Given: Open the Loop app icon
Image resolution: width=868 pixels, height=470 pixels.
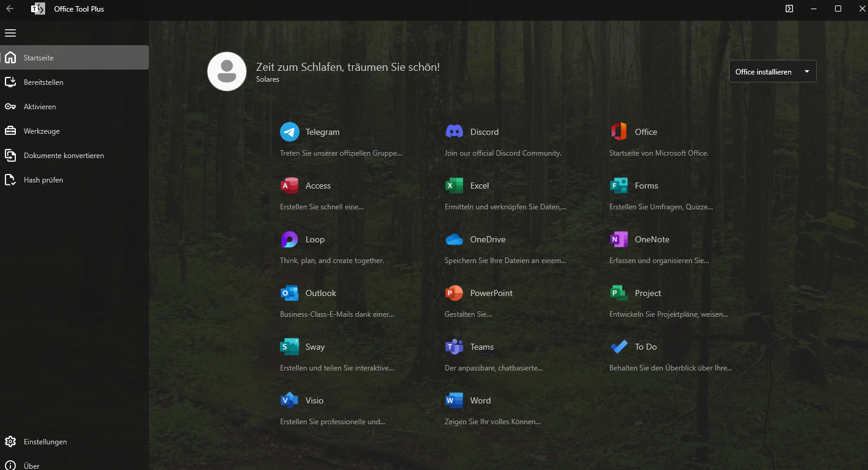Looking at the screenshot, I should point(290,239).
